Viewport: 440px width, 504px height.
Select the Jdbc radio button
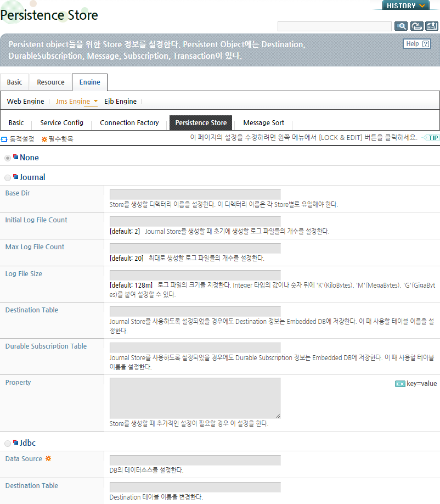click(8, 444)
